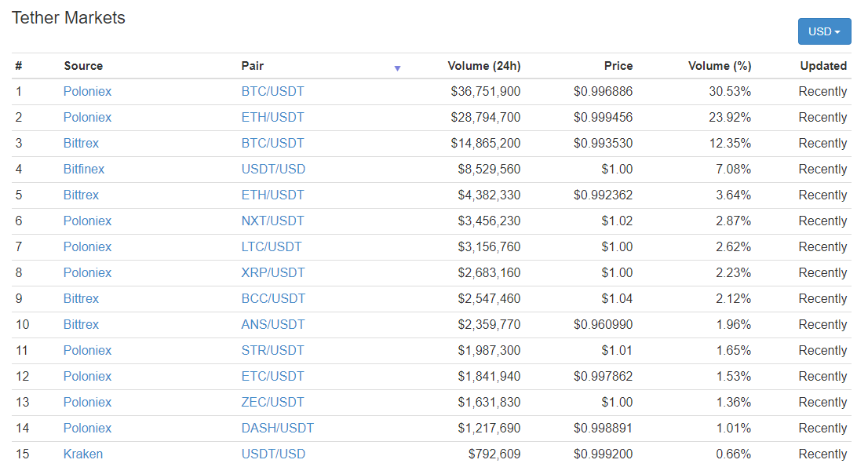868x467 pixels.
Task: Sort by Source column header
Action: [83, 66]
